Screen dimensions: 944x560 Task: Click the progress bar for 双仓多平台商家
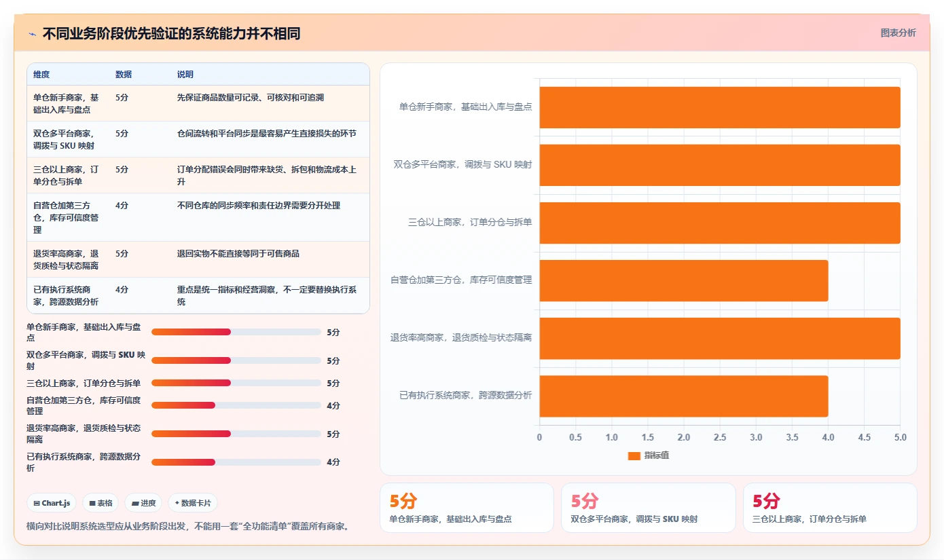pyautogui.click(x=236, y=360)
